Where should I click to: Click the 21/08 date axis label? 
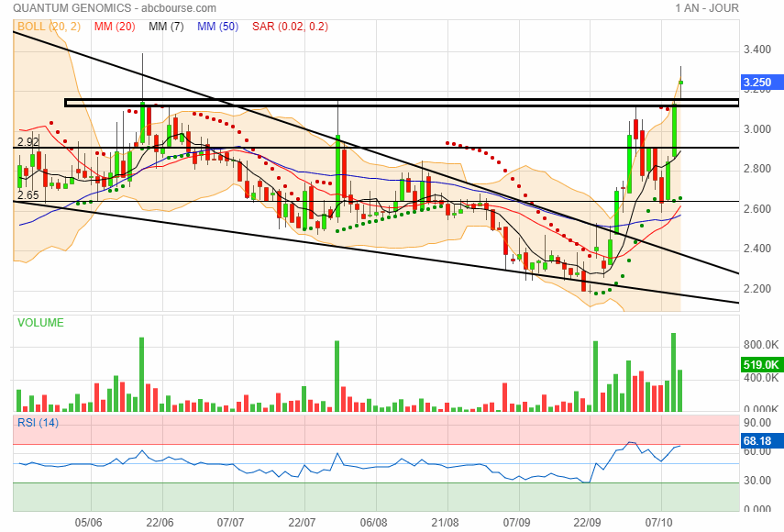pyautogui.click(x=446, y=523)
